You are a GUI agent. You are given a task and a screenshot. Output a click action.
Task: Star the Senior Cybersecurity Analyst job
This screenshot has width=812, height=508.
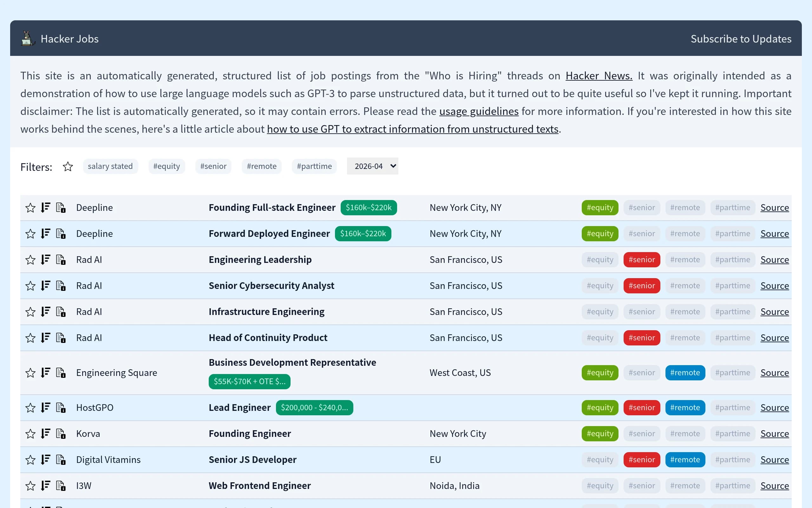coord(30,285)
